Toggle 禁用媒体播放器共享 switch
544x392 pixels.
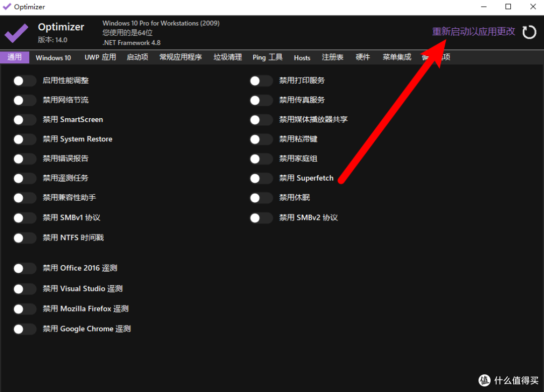tap(261, 120)
